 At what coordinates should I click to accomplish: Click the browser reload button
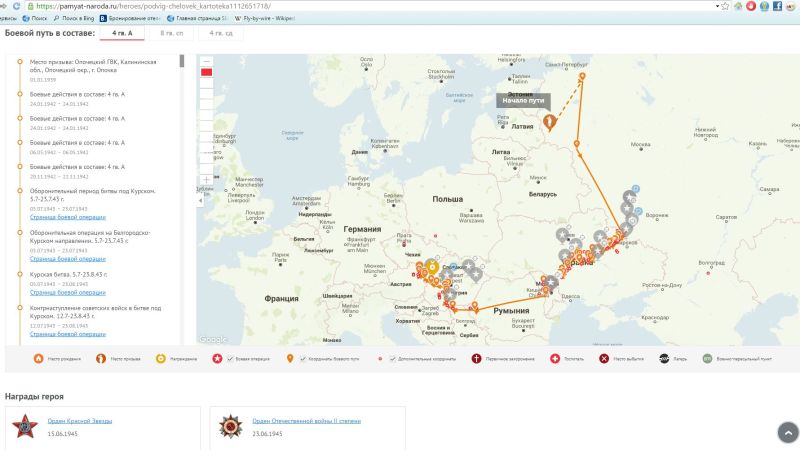click(x=16, y=6)
